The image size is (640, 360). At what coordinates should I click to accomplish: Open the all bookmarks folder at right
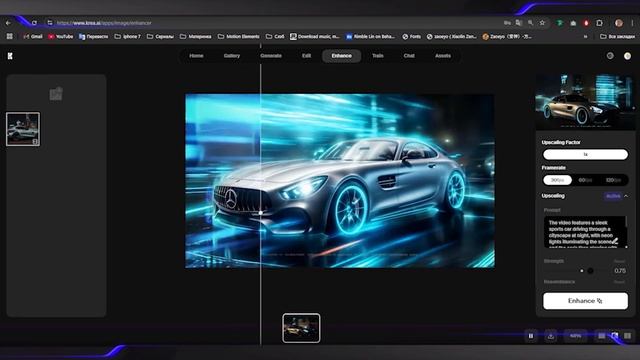(618, 36)
